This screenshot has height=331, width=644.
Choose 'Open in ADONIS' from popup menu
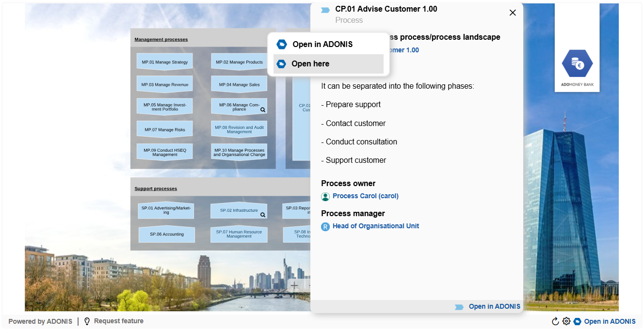[322, 44]
